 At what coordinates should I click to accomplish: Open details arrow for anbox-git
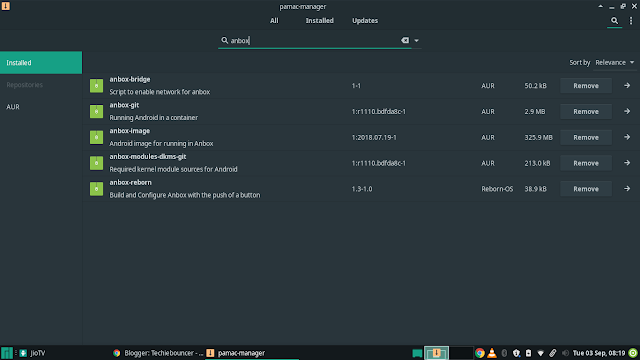[627, 111]
